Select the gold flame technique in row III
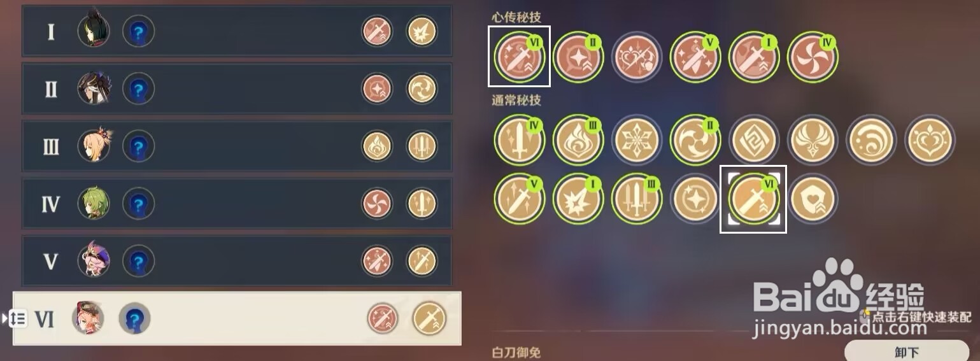Viewport: 980px width, 361px height. coord(378,146)
